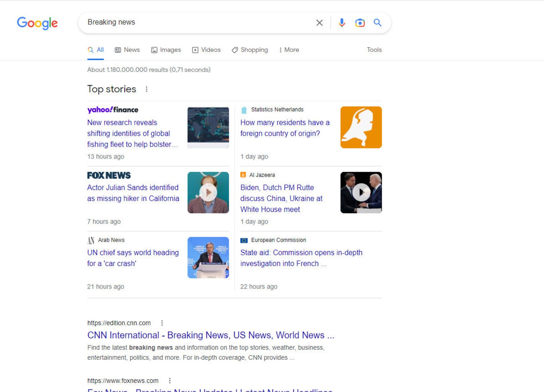Click the 'Top stories' heading
The image size is (544, 392).
[112, 89]
